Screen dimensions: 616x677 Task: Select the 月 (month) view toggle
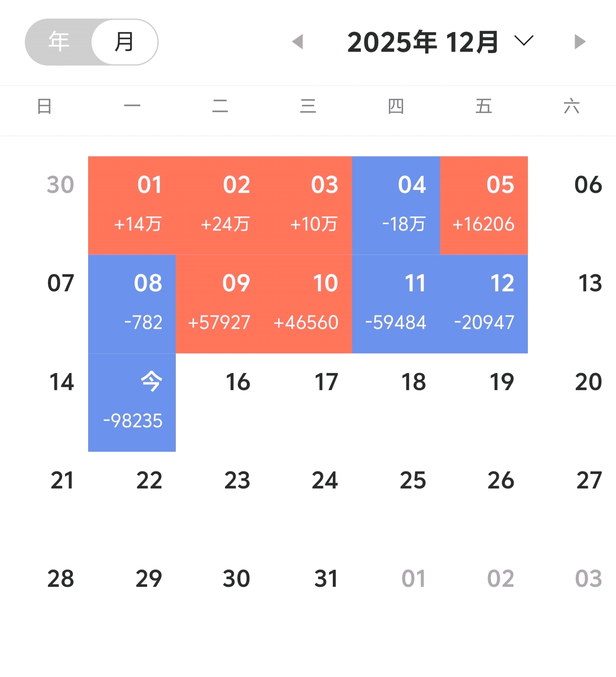coord(124,42)
